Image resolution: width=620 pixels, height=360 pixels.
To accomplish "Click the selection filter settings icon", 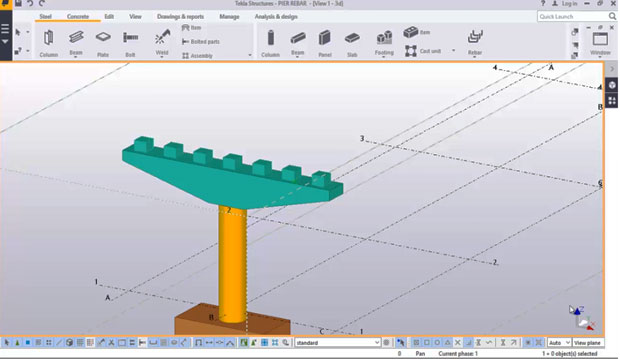I will point(386,343).
